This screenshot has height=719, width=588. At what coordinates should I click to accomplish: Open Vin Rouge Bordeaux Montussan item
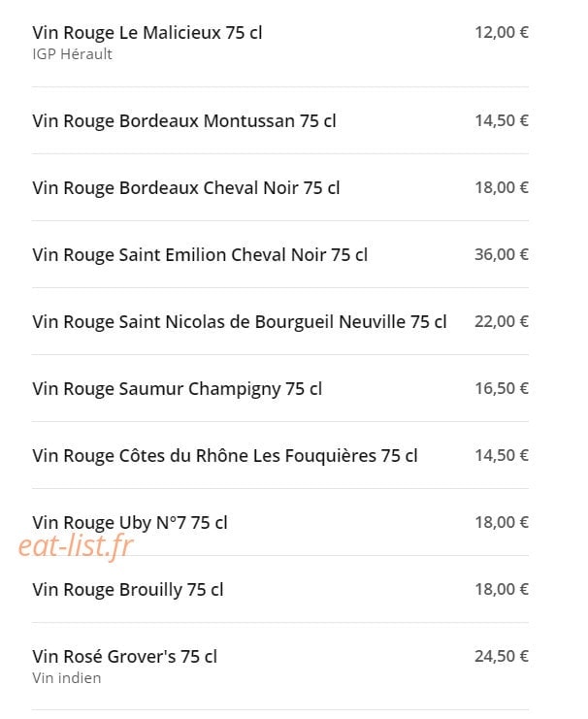(184, 121)
